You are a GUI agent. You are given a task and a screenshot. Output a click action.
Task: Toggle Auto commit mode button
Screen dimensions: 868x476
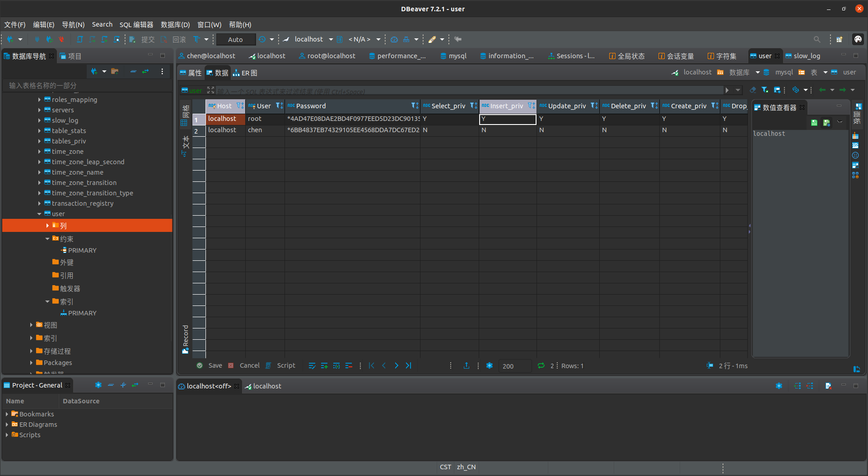click(x=236, y=39)
